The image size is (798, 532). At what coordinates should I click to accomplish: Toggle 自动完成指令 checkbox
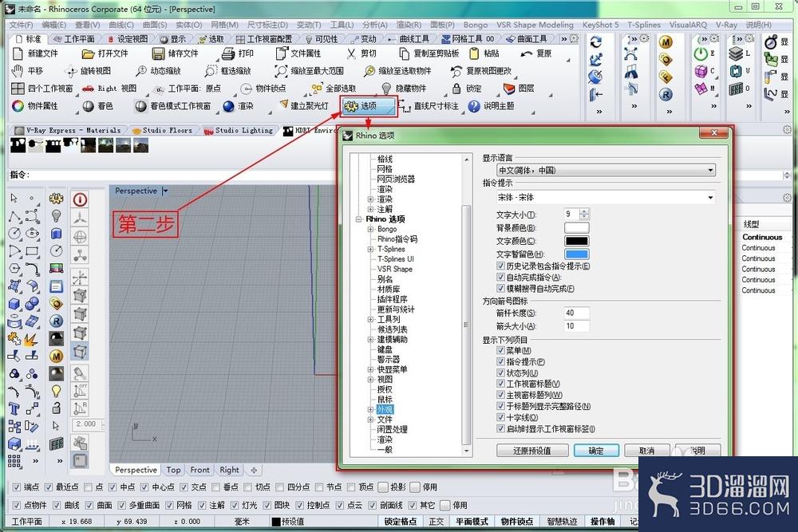(500, 278)
